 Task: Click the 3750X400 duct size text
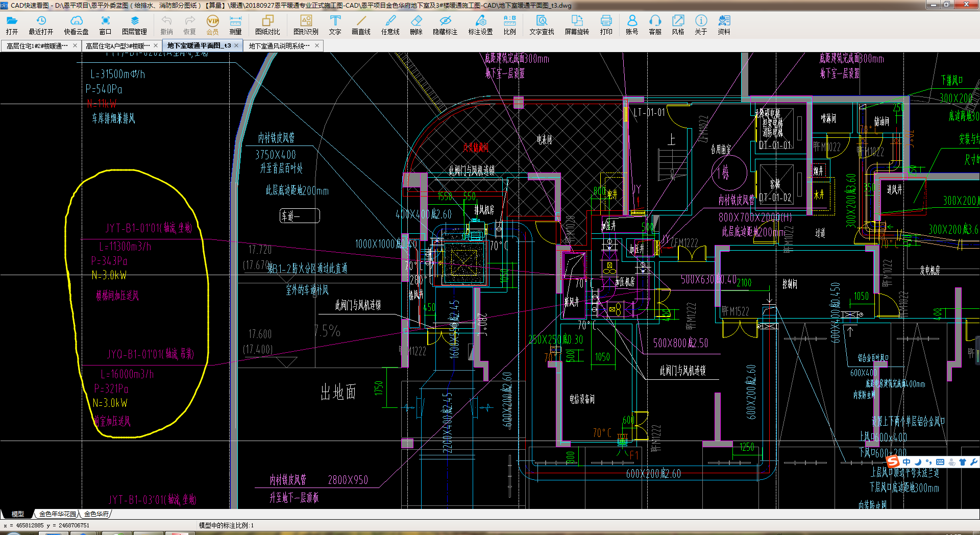click(x=276, y=155)
